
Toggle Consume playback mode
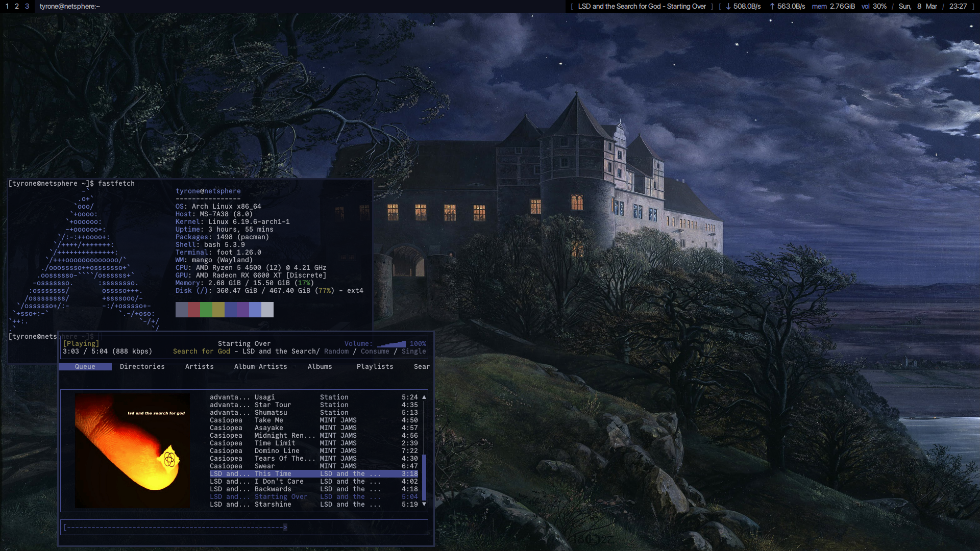click(375, 352)
